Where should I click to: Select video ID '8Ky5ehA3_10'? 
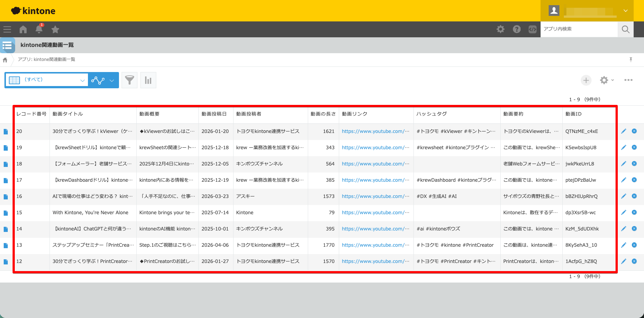[x=581, y=245]
